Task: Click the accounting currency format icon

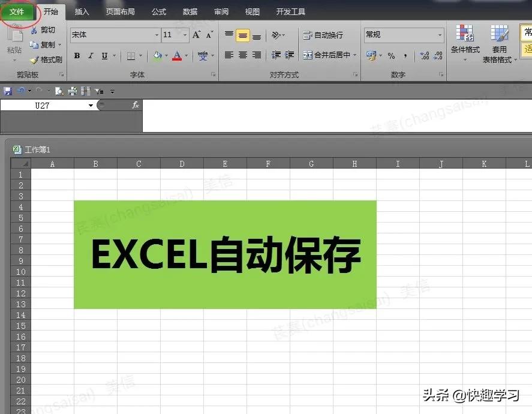Action: 371,56
